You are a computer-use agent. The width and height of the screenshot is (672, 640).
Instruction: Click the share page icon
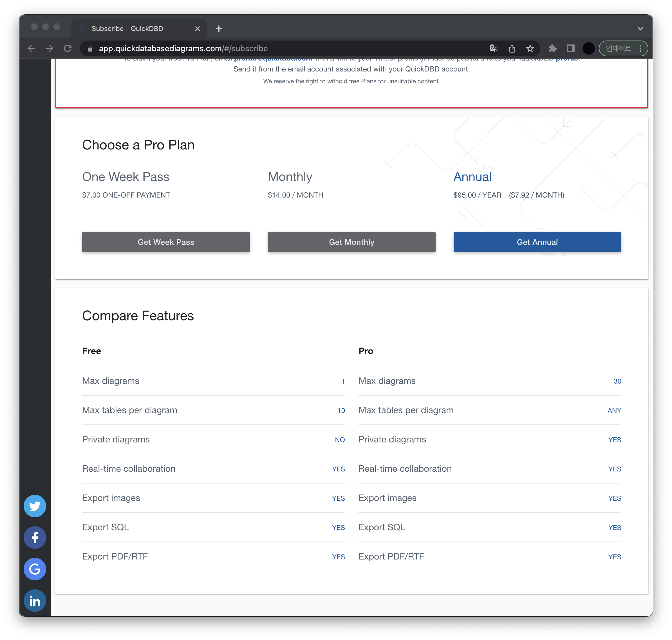click(x=512, y=48)
